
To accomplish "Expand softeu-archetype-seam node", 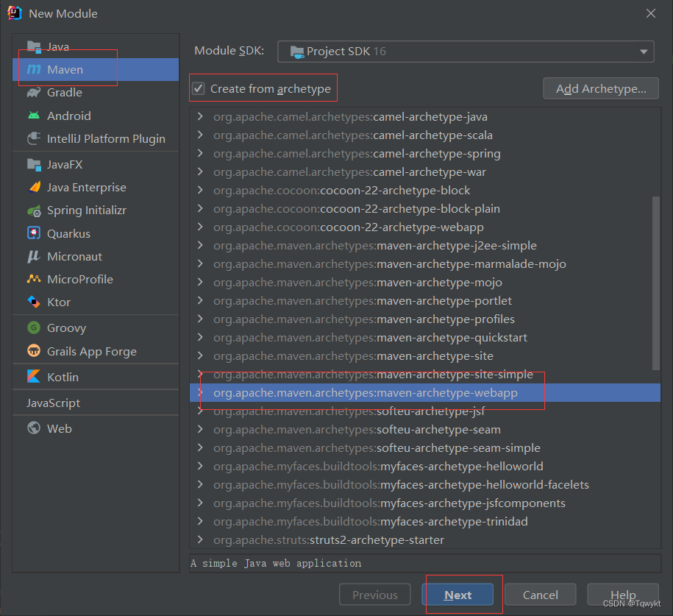I will [x=200, y=429].
